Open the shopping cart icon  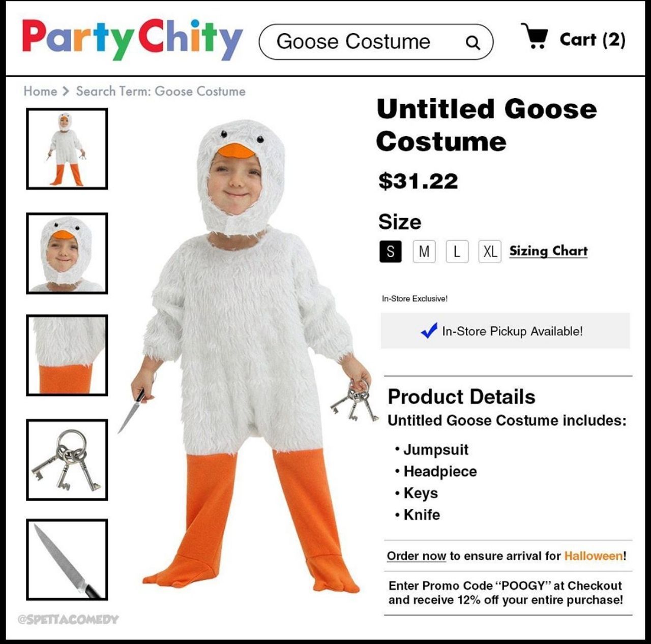click(535, 36)
